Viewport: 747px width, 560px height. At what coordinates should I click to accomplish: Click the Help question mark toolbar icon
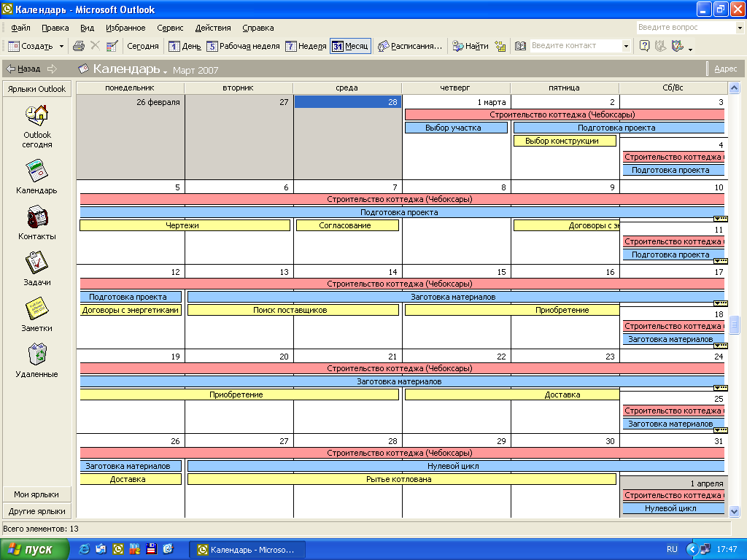(644, 46)
